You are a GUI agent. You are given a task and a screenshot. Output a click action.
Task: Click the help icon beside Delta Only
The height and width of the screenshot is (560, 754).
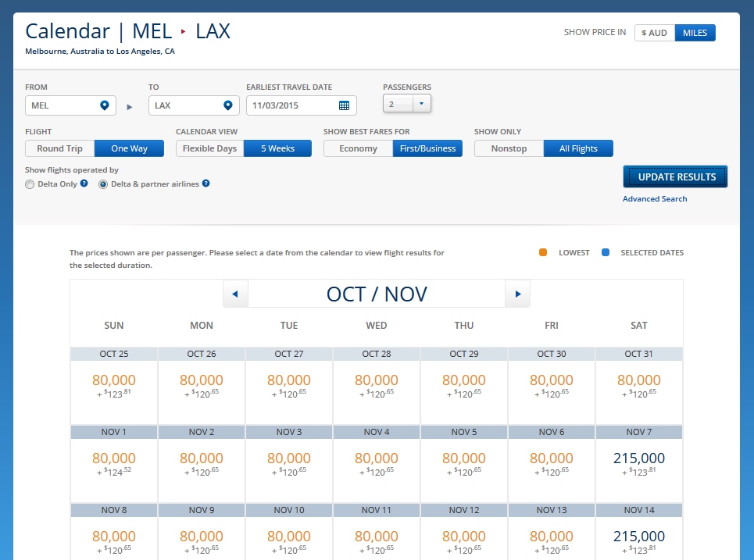[x=84, y=184]
